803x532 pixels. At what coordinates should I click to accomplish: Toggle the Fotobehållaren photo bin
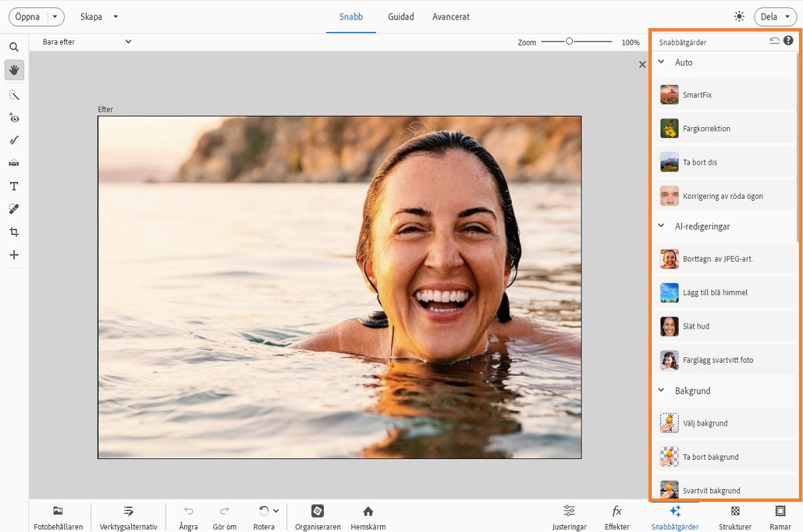[x=58, y=516]
